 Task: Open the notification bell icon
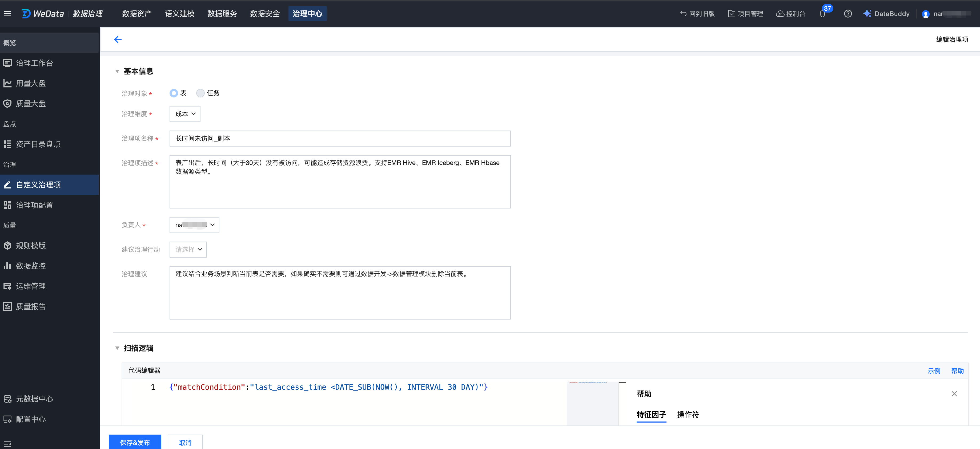point(822,14)
